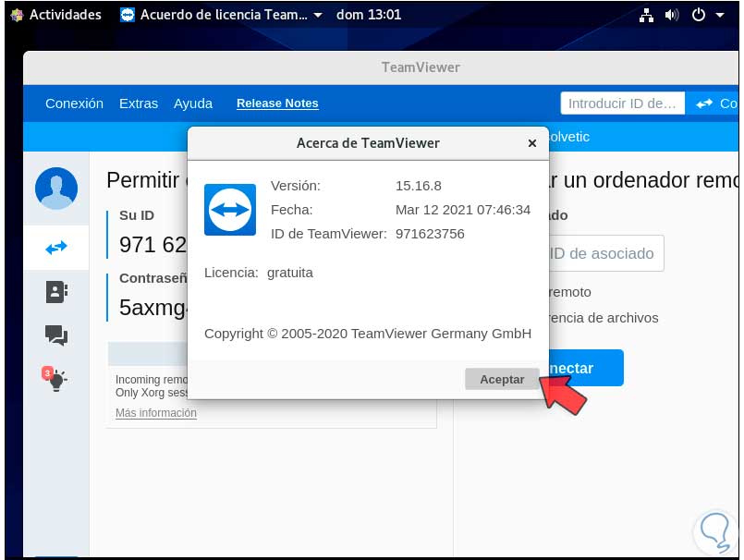Screen dimensions: 744x560
Task: Click the ID de asociado input field
Action: click(606, 253)
